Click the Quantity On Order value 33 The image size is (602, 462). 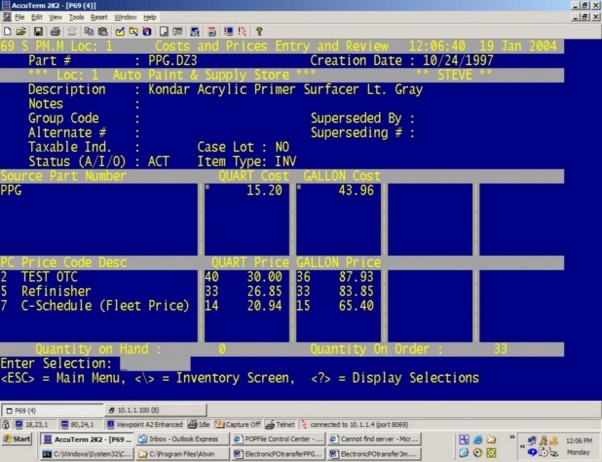(500, 349)
